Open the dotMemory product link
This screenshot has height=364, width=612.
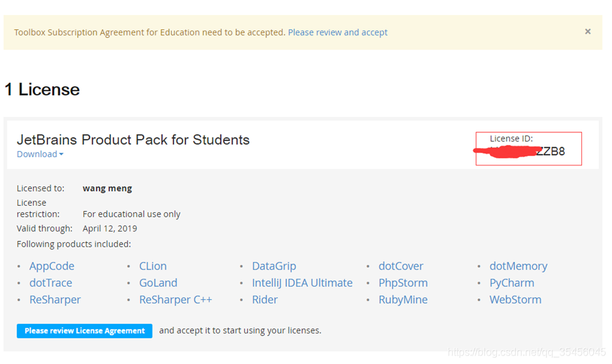518,266
